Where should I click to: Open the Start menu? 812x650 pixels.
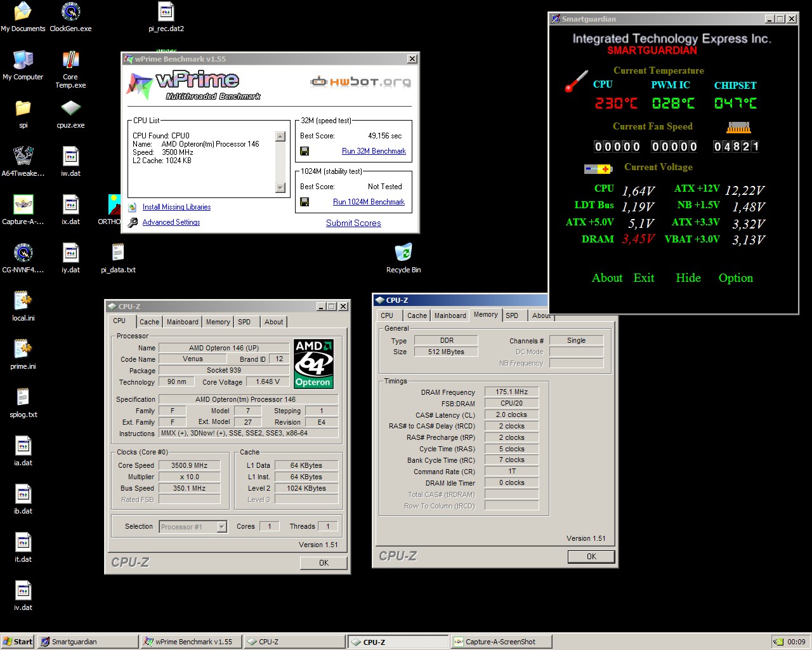pyautogui.click(x=17, y=642)
